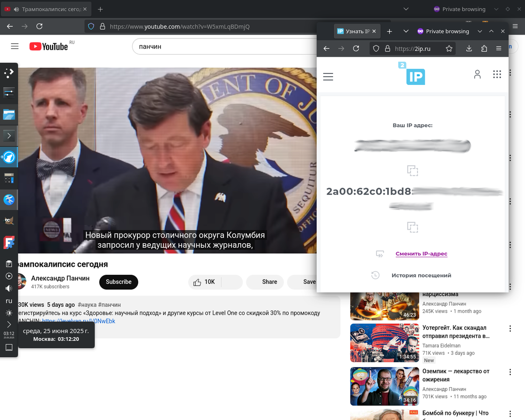Open the 2ip services grid icon
Image resolution: width=525 pixels, height=420 pixels.
pos(497,74)
